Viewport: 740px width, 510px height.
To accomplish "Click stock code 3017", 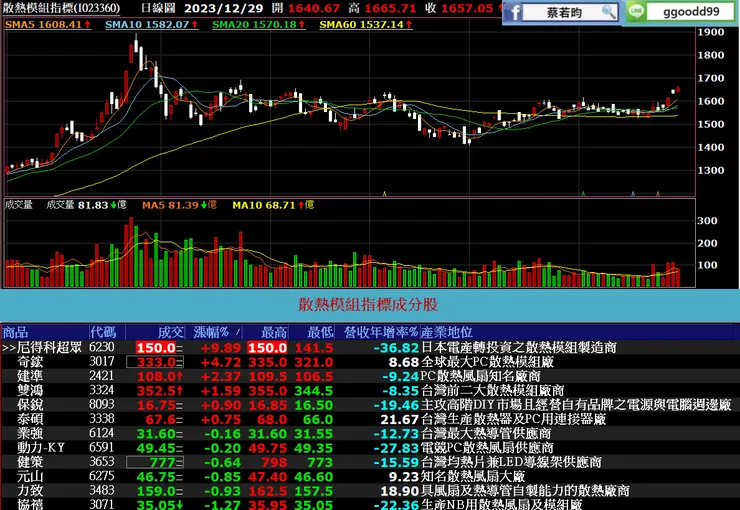I will point(101,362).
